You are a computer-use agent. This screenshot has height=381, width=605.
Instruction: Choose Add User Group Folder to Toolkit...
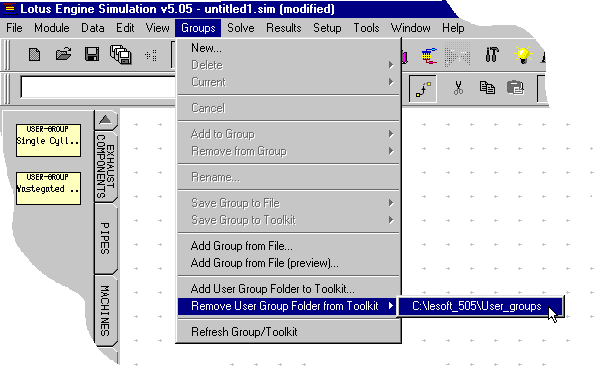point(288,289)
